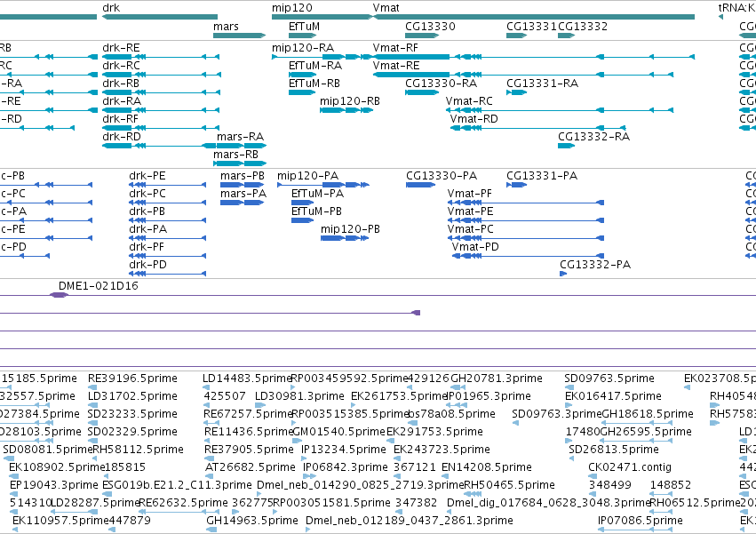Click the drk-RD transcript label
Image resolution: width=756 pixels, height=534 pixels.
[x=122, y=137]
